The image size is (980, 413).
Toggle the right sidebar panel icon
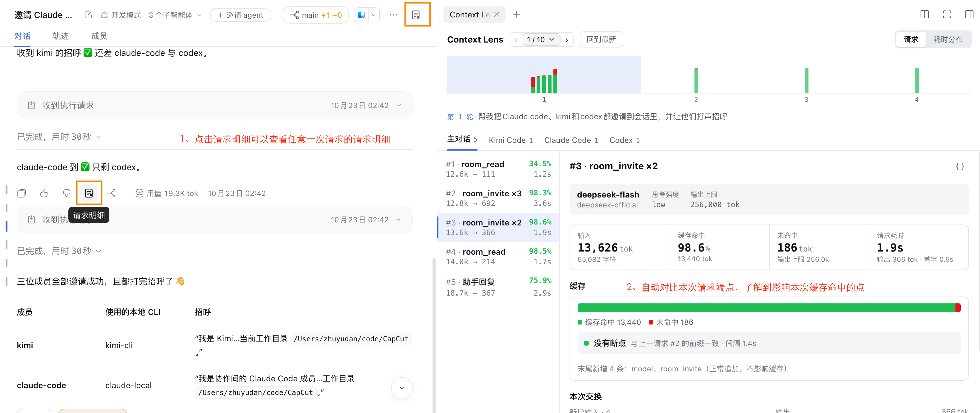tap(969, 15)
